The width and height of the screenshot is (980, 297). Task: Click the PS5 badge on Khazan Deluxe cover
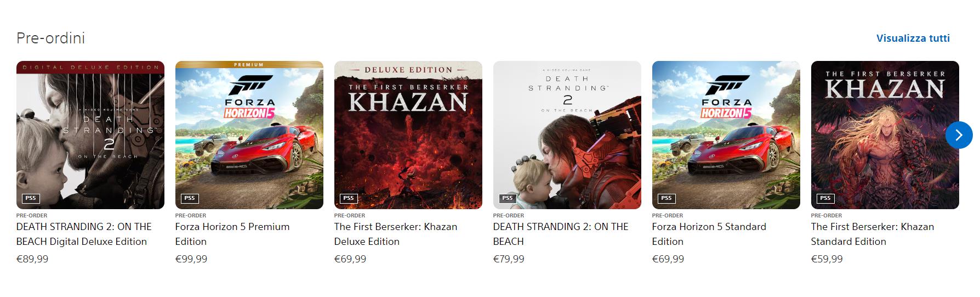point(349,198)
